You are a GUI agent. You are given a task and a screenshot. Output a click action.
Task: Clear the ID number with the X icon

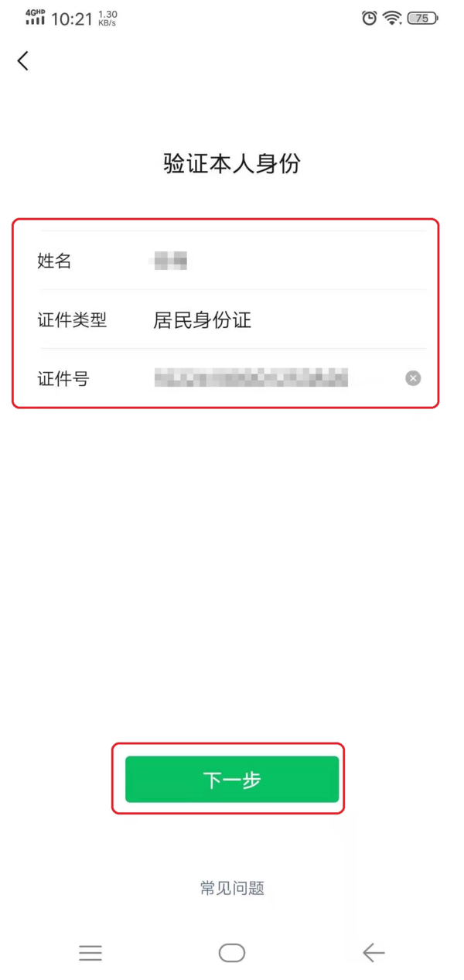pyautogui.click(x=414, y=378)
